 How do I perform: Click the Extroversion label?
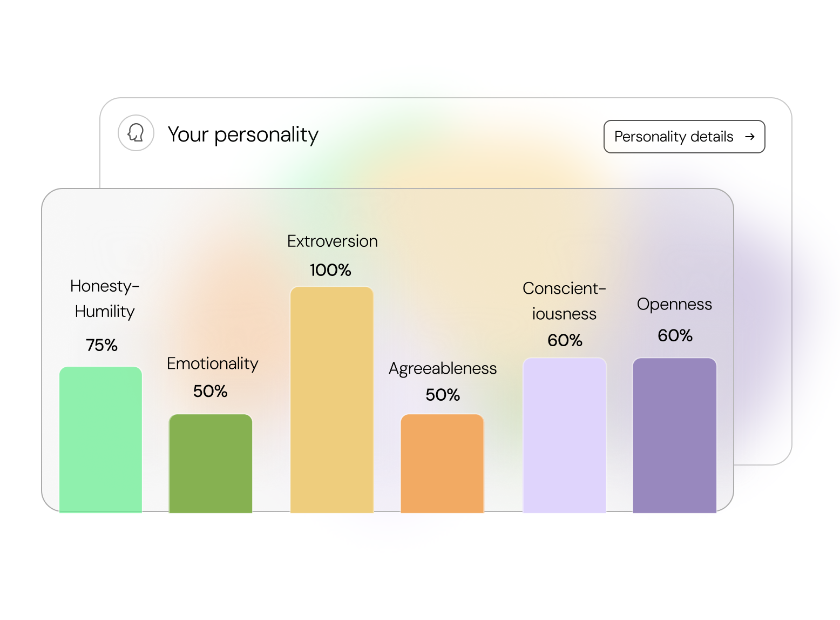click(332, 241)
